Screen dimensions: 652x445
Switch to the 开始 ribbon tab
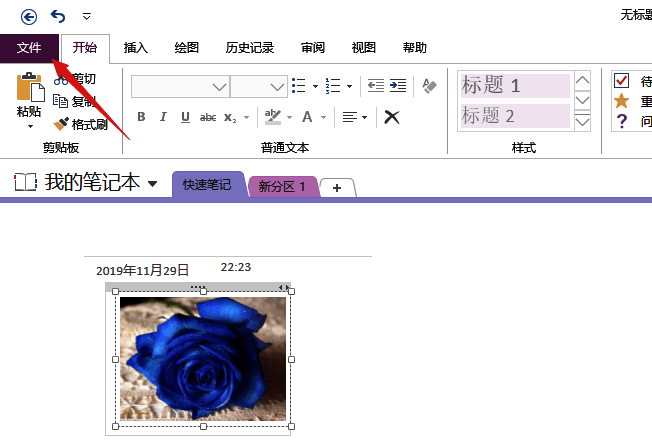85,48
